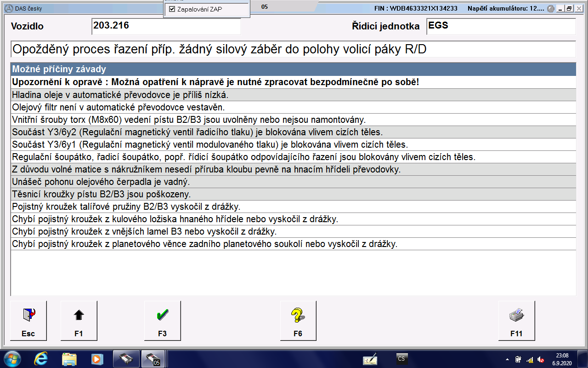Screen dimensions: 588x368
Task: Open help with the F6 question mark button
Action: coord(298,321)
